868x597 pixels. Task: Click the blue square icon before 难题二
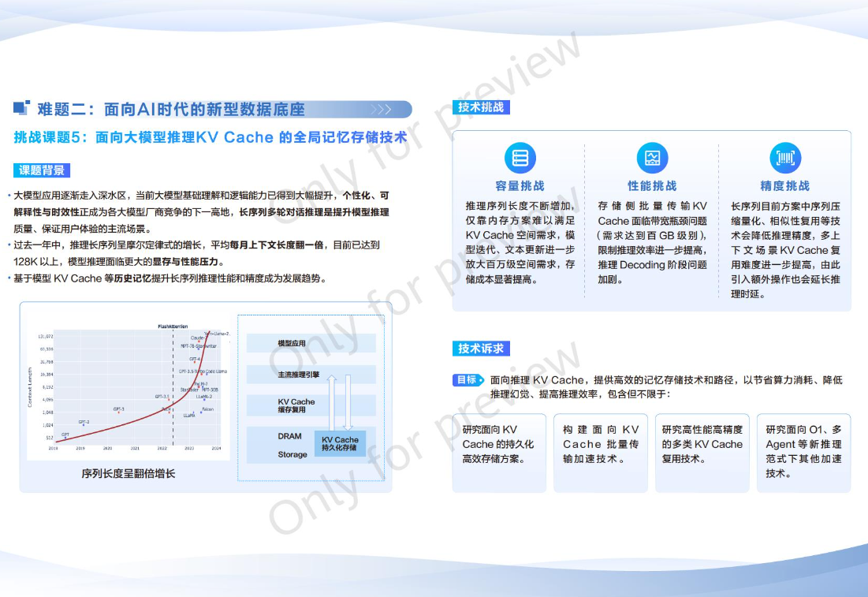[22, 108]
